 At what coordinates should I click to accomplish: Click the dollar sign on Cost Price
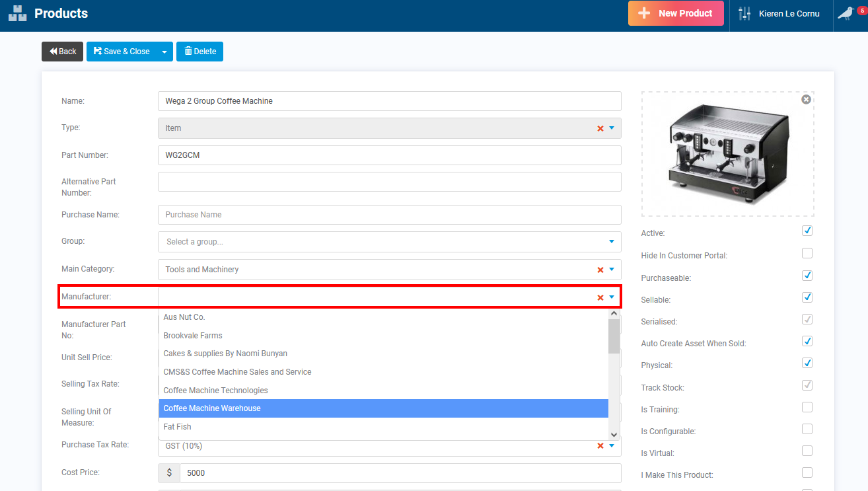(x=169, y=473)
